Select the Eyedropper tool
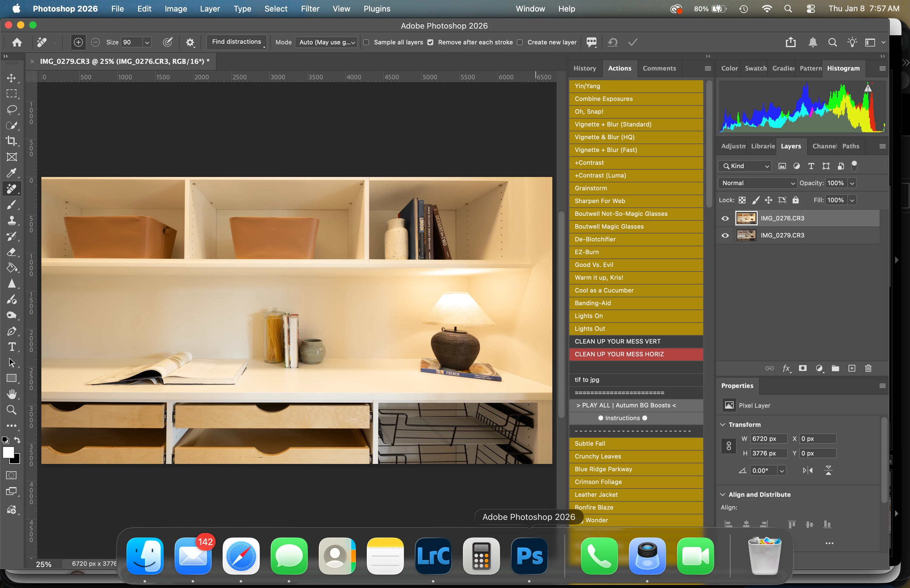This screenshot has width=910, height=588. pyautogui.click(x=12, y=173)
